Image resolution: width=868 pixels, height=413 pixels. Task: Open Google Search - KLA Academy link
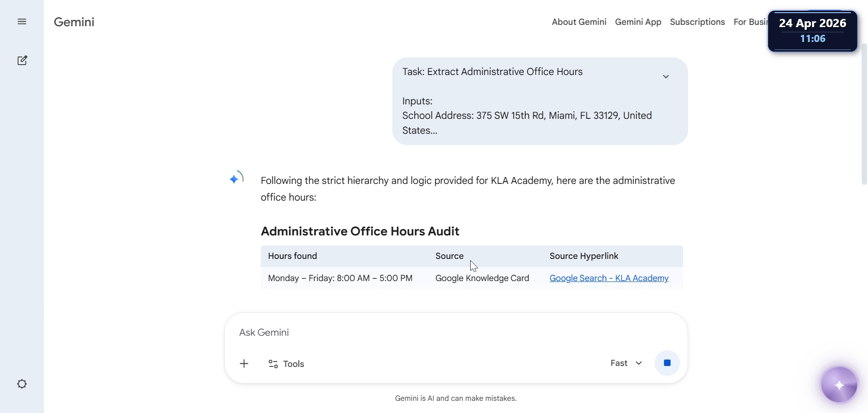pos(609,278)
